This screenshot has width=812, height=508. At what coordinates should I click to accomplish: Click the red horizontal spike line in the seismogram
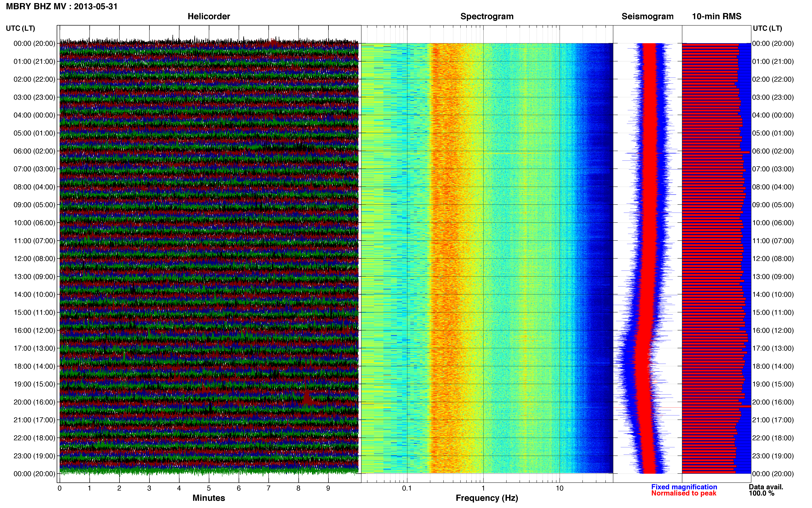[x=648, y=408]
